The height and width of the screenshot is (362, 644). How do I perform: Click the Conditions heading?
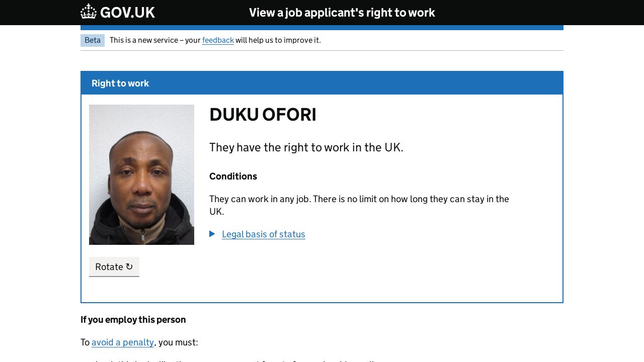point(233,176)
